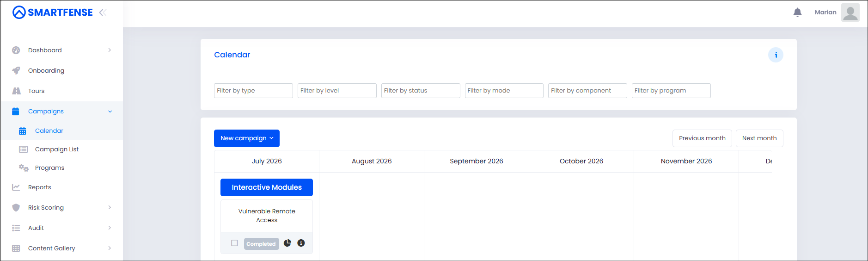Click the Interactive Modules button
The image size is (868, 261).
[x=267, y=187]
